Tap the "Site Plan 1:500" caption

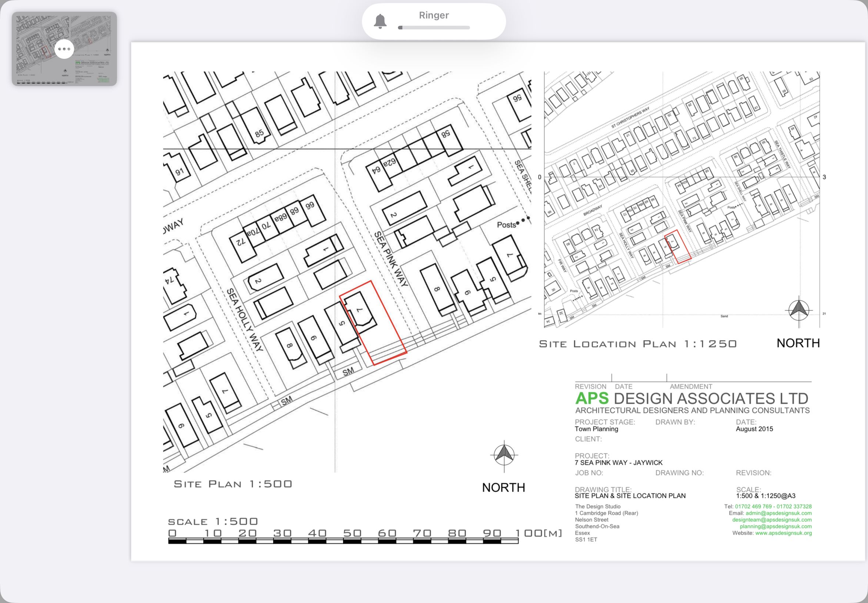(233, 484)
